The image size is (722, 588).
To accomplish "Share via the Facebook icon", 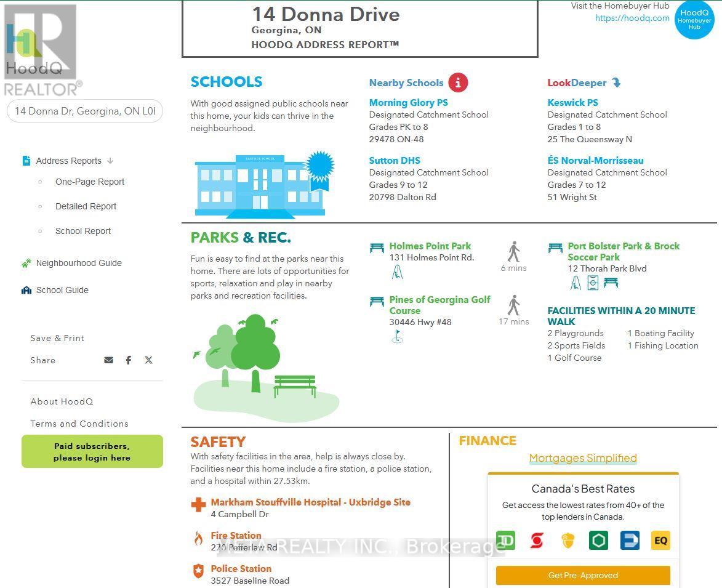I will click(x=129, y=360).
